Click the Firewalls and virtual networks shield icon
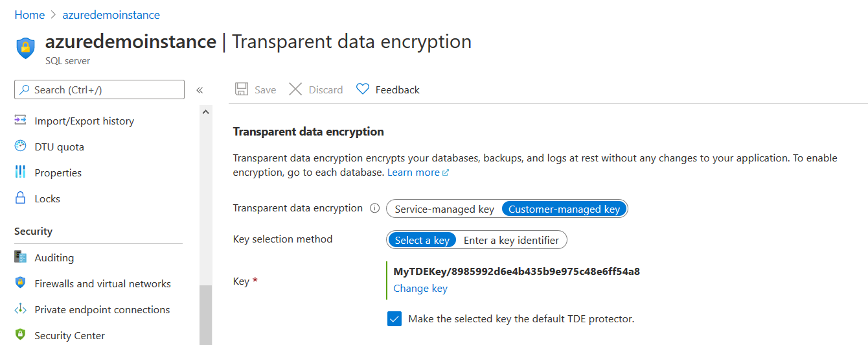Viewport: 868px width, 345px height. (x=21, y=283)
